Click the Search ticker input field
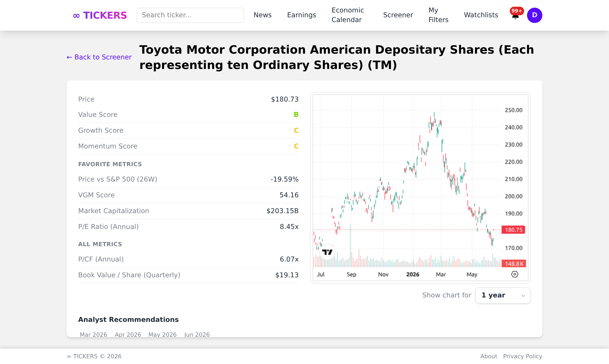 pyautogui.click(x=190, y=15)
